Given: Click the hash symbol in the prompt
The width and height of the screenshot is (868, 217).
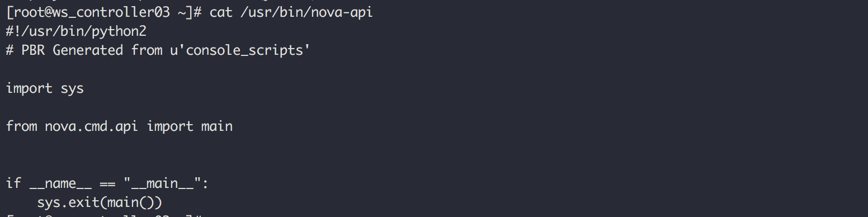Looking at the screenshot, I should 197,12.
